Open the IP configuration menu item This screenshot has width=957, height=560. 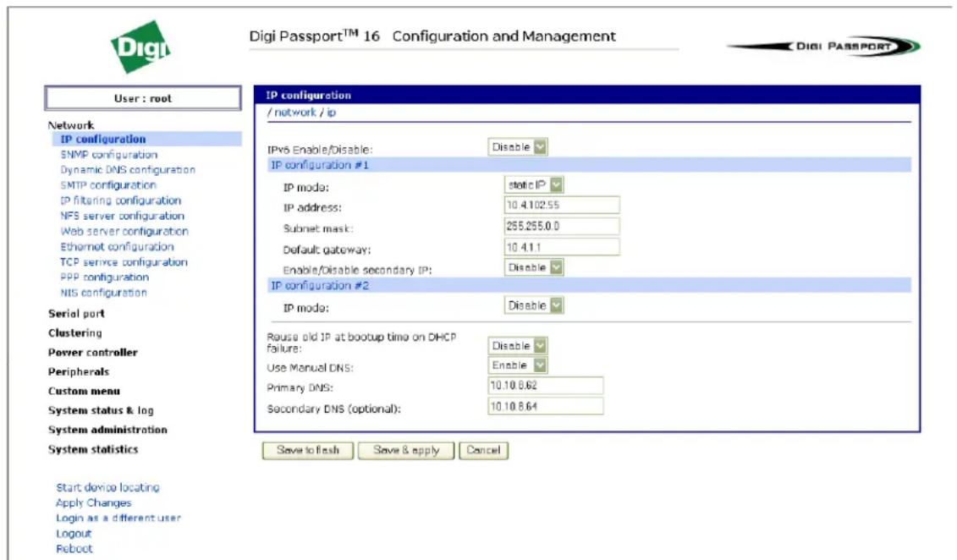103,139
